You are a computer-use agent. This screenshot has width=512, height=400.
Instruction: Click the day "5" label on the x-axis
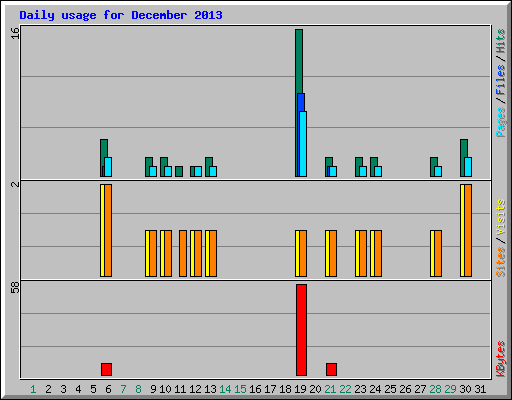tap(93, 389)
